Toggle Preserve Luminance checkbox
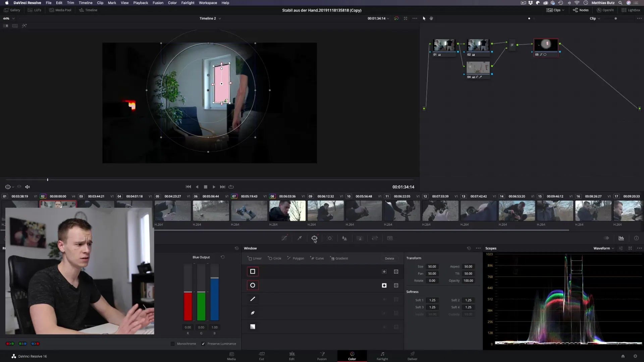 203,344
